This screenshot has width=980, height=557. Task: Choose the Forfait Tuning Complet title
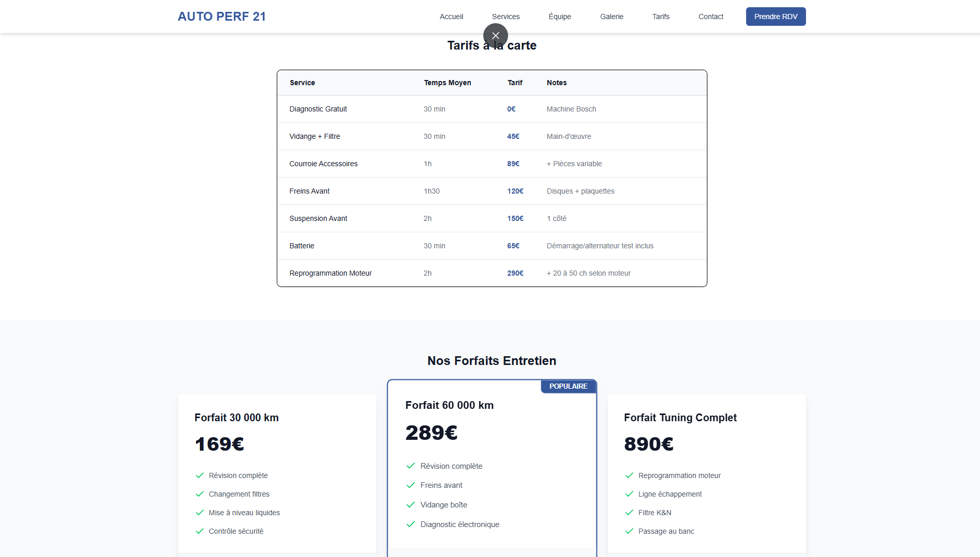point(680,418)
